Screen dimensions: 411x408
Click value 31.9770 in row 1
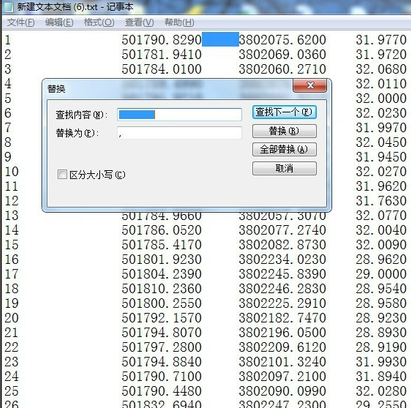tap(381, 40)
